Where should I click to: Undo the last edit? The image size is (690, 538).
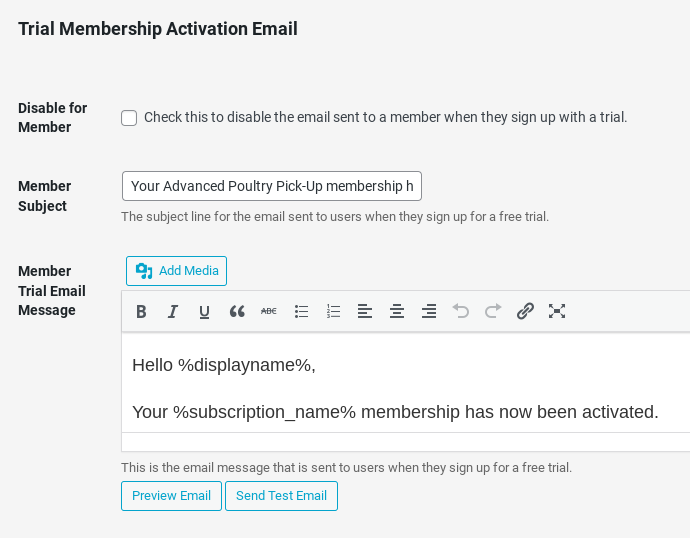point(461,311)
